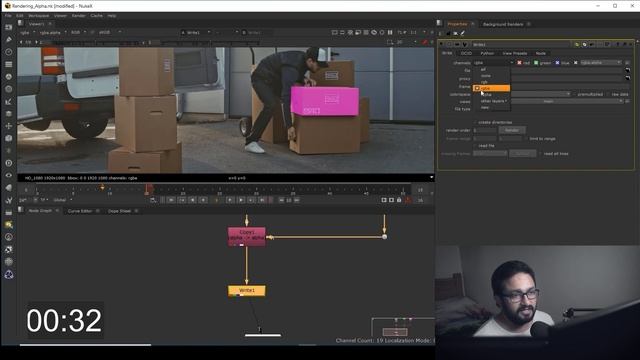This screenshot has height=360, width=640.
Task: Open the Cache menu
Action: 96,16
